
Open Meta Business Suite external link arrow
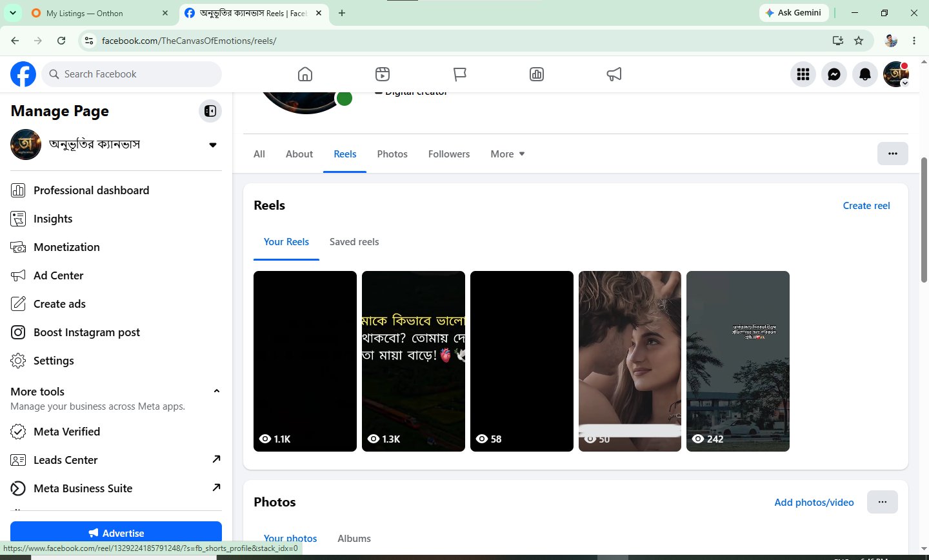pyautogui.click(x=216, y=488)
